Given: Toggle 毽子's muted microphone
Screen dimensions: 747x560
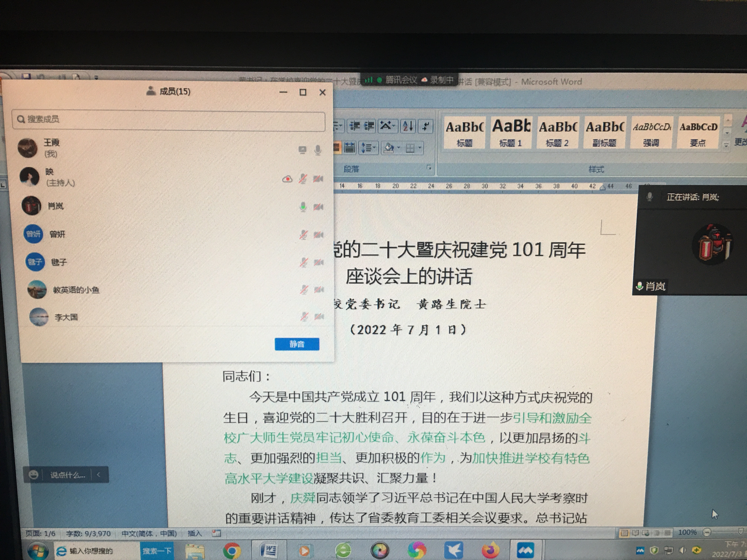Looking at the screenshot, I should pos(304,262).
